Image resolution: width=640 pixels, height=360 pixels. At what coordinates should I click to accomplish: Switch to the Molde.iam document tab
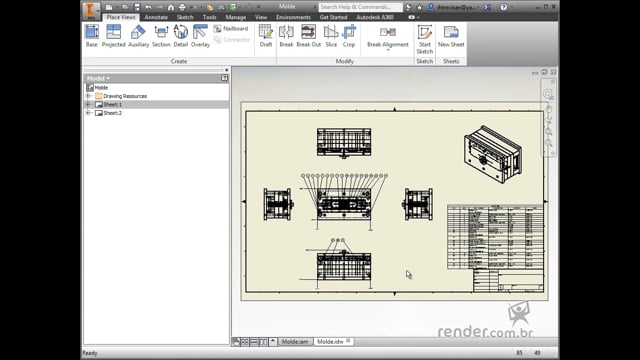coord(295,342)
